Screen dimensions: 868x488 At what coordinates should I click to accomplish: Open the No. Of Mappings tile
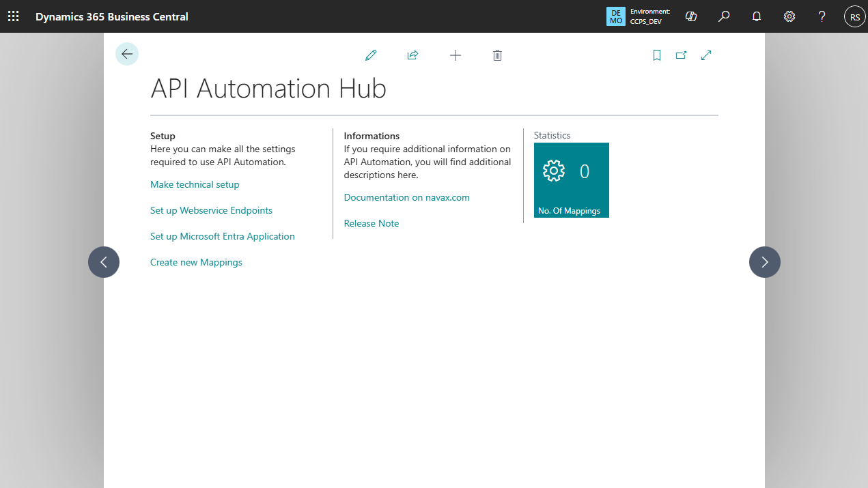coord(572,180)
